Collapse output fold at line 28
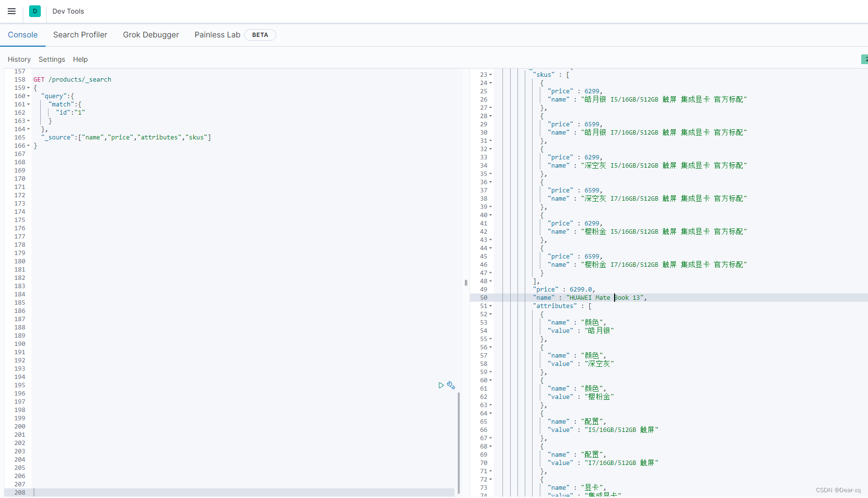The image size is (868, 498). click(x=490, y=116)
